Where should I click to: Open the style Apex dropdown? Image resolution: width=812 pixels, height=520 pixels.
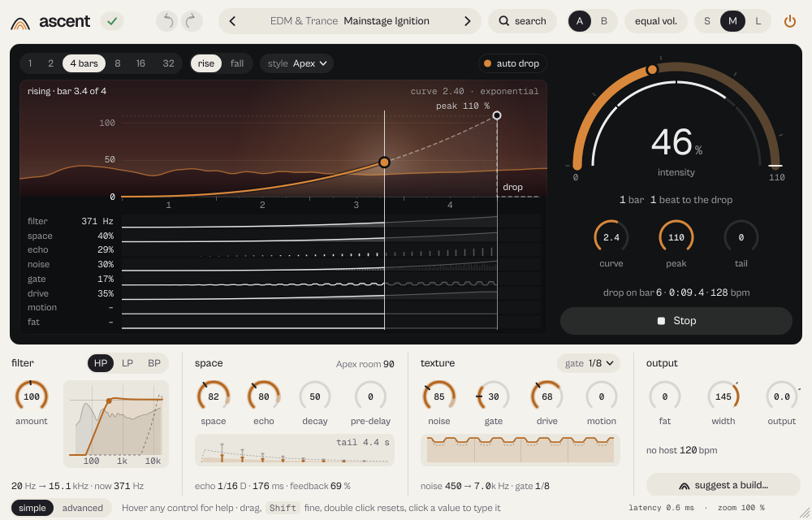click(x=296, y=63)
